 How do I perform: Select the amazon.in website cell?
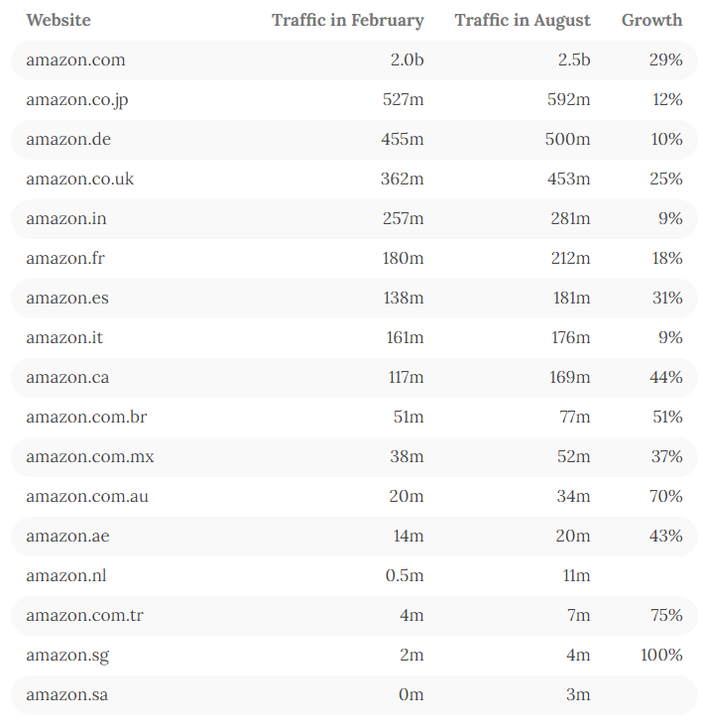tap(66, 218)
